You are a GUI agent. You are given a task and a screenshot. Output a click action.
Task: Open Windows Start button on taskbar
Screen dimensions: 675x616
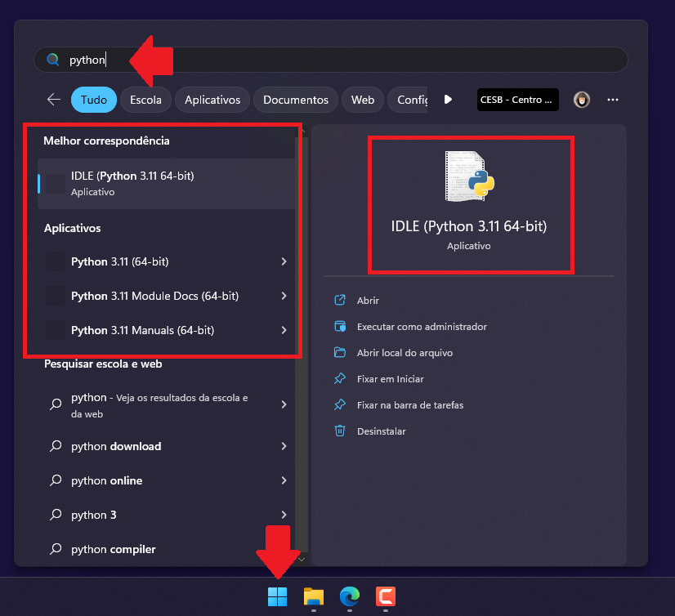pyautogui.click(x=277, y=596)
